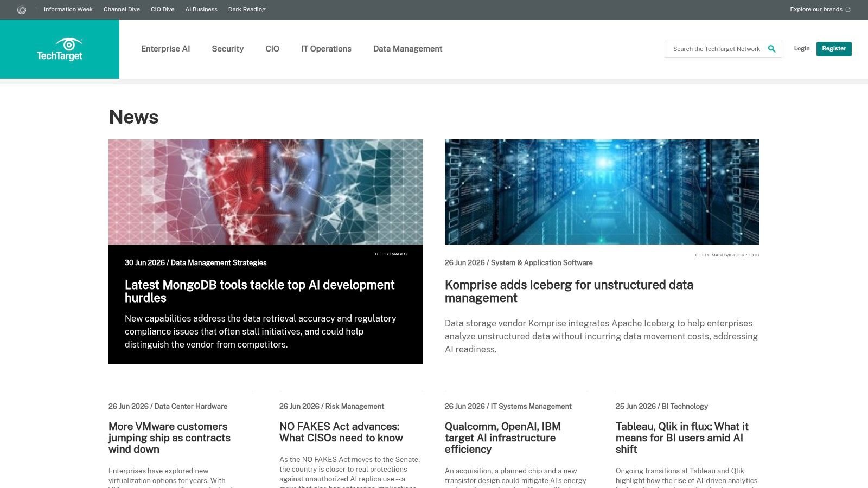Focus the Search the TechTarget Network field
Image resolution: width=868 pixels, height=488 pixels.
[x=717, y=49]
